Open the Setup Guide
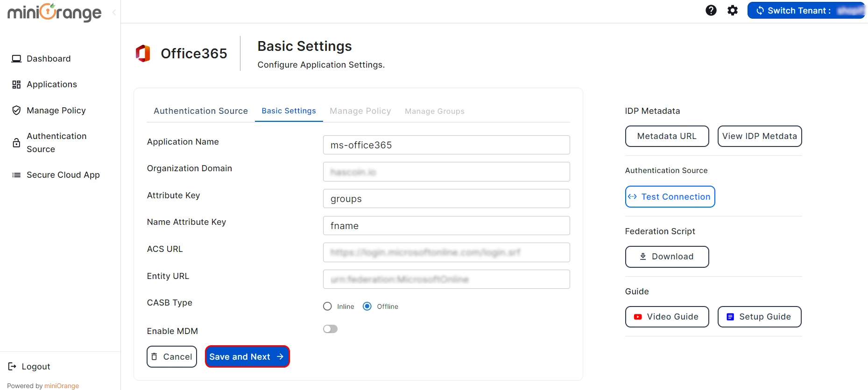 pos(760,317)
